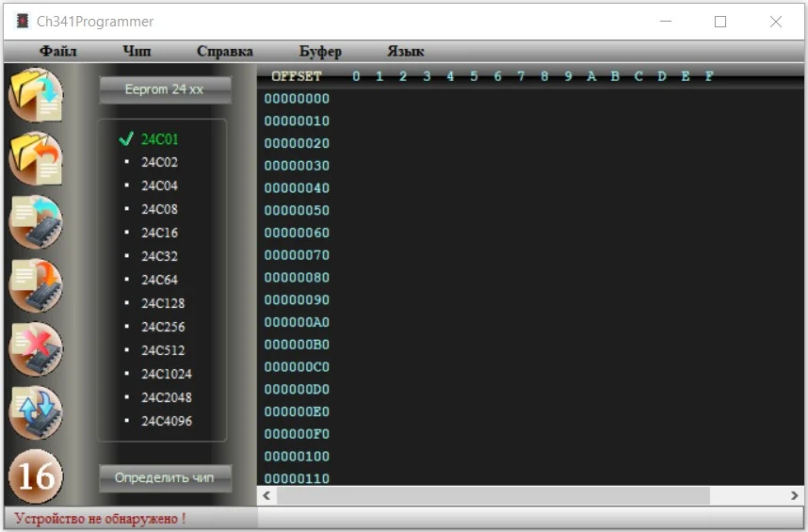This screenshot has height=532, width=808.
Task: Open the Чип menu
Action: [137, 51]
